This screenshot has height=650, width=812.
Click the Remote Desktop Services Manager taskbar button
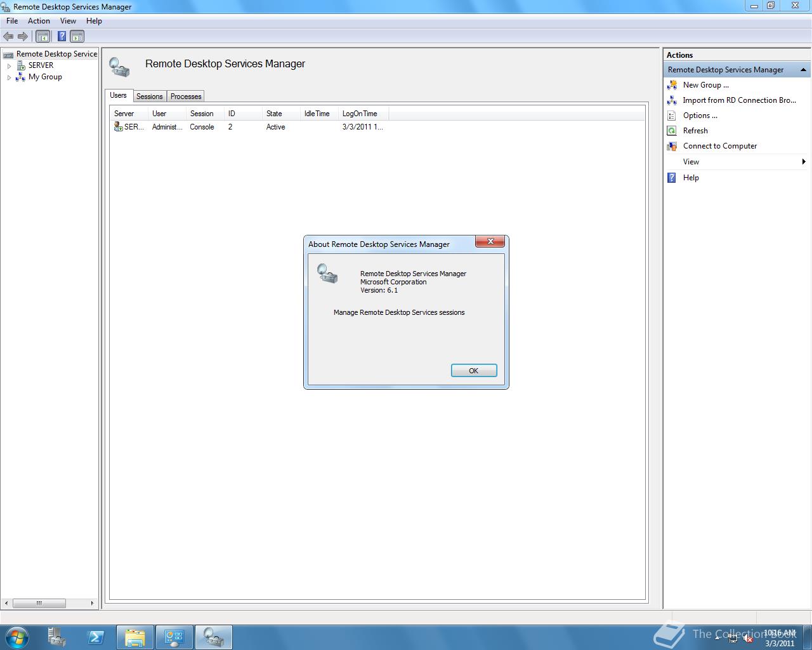click(x=213, y=637)
